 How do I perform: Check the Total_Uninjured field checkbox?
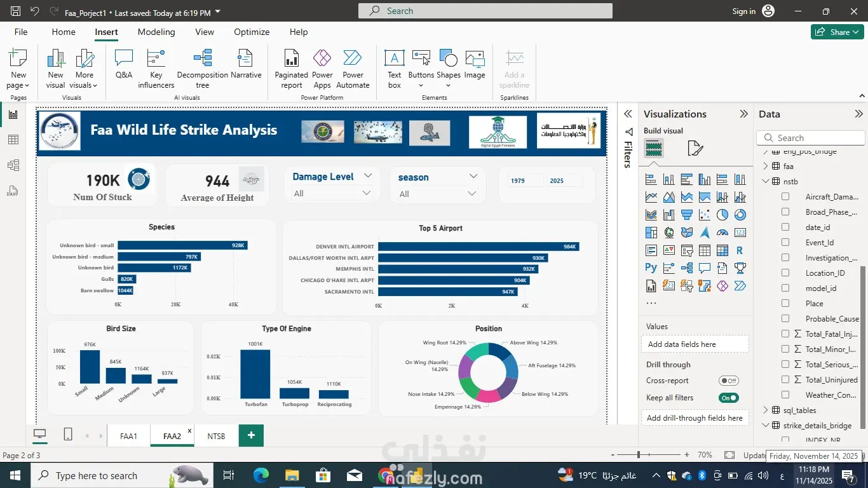pos(785,380)
